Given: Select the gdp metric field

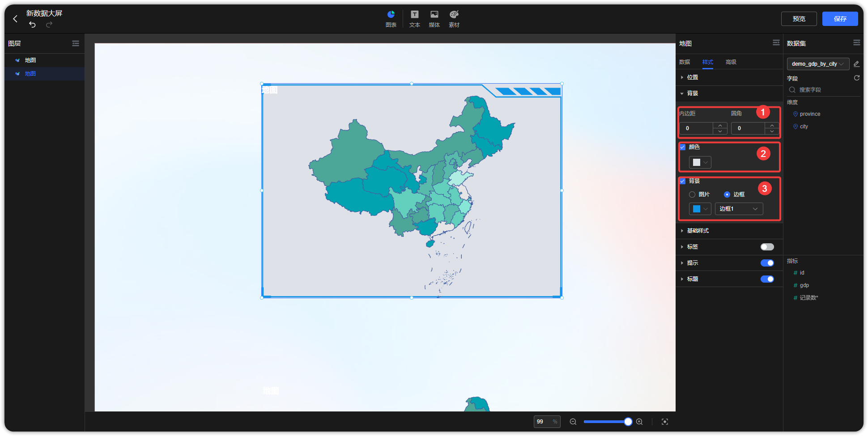Looking at the screenshot, I should pyautogui.click(x=804, y=285).
